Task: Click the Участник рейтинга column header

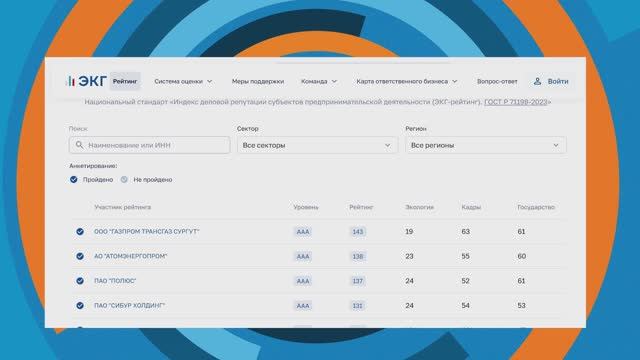Action: 122,207
